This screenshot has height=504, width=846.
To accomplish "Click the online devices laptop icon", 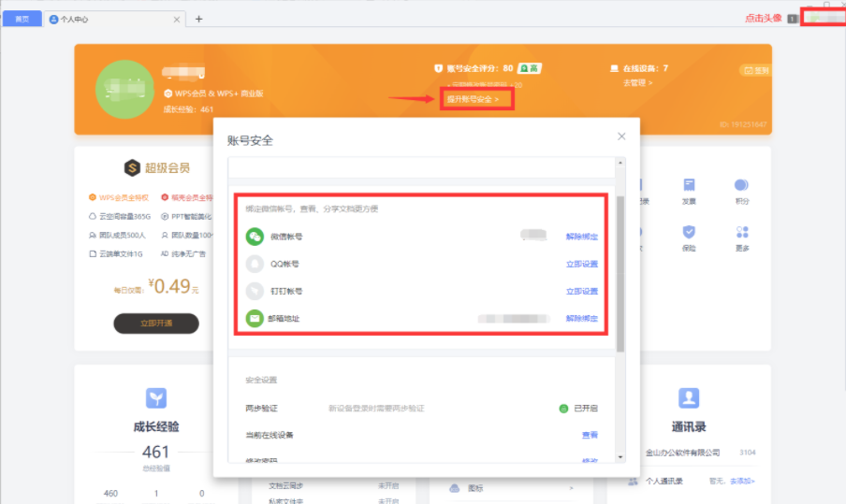I will (x=614, y=68).
